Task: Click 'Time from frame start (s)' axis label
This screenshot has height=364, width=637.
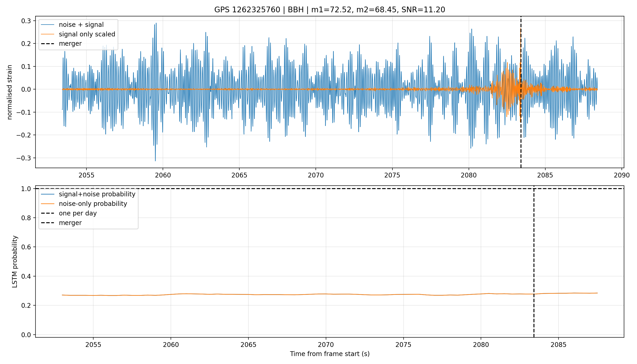Action: coord(329,354)
